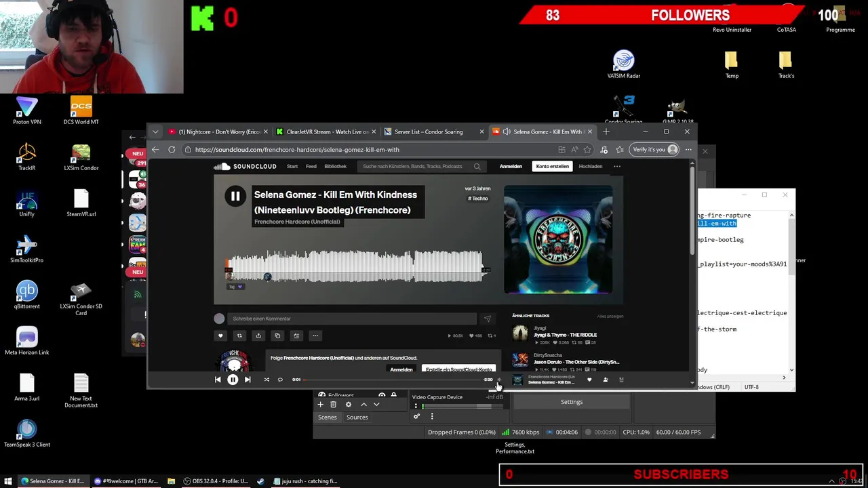Open the browser tab list chevron

pyautogui.click(x=155, y=131)
